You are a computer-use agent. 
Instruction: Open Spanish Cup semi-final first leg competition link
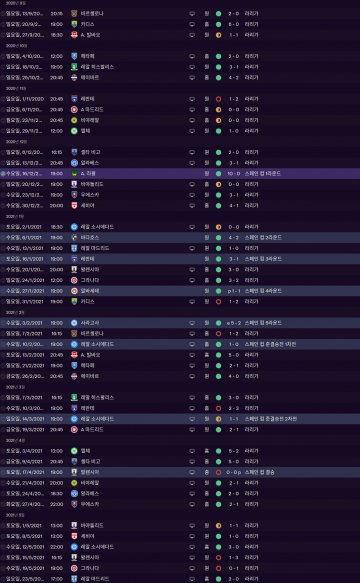pos(270,344)
